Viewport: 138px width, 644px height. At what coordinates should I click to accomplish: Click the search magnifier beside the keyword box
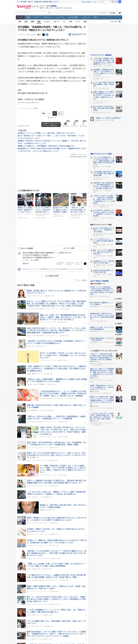click(49, 13)
